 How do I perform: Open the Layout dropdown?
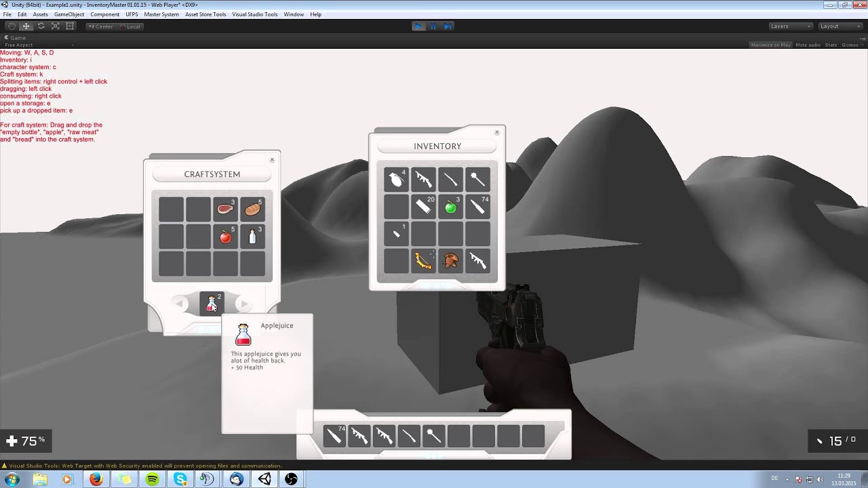pyautogui.click(x=840, y=26)
